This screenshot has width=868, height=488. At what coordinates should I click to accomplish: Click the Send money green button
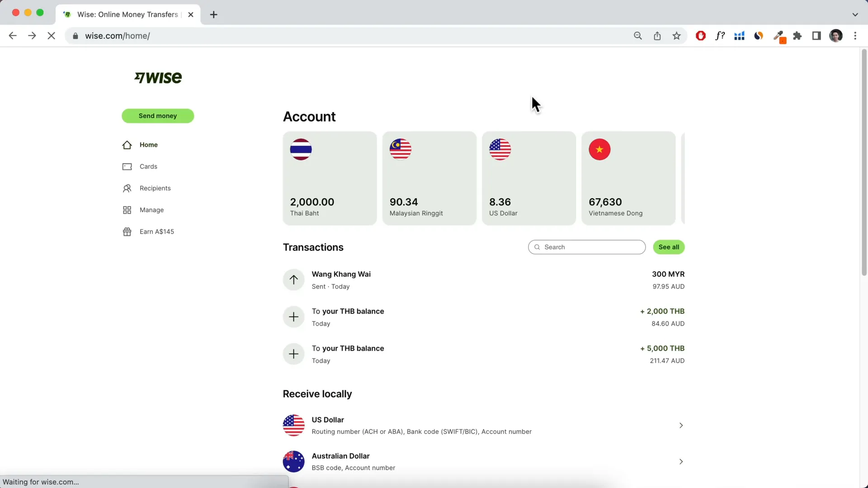(158, 116)
